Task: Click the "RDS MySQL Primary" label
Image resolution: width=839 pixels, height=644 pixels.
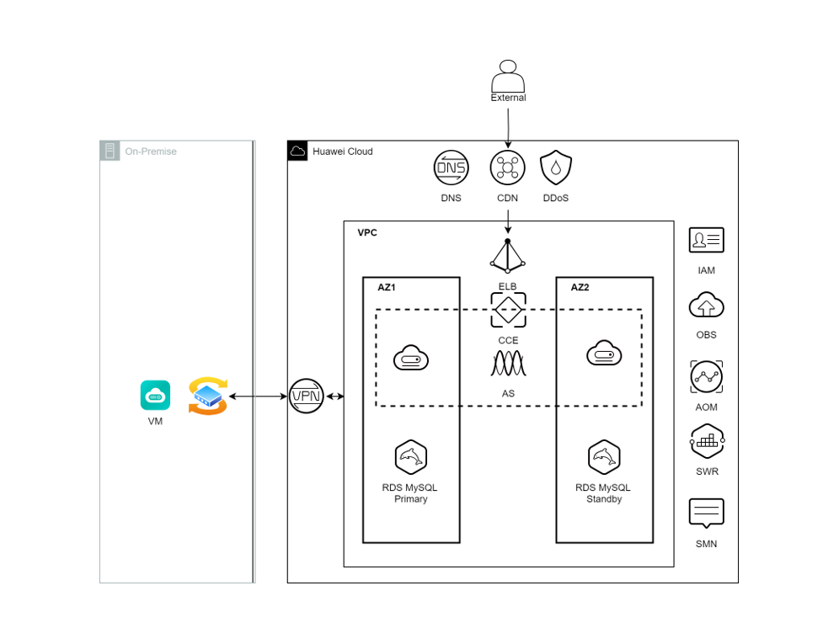Action: [410, 493]
